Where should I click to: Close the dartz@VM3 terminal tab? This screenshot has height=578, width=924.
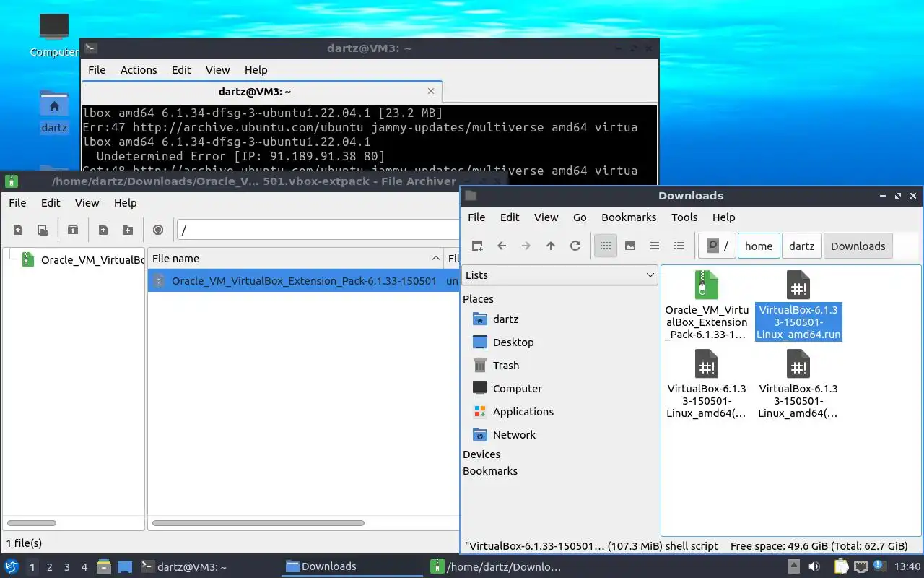(x=431, y=91)
